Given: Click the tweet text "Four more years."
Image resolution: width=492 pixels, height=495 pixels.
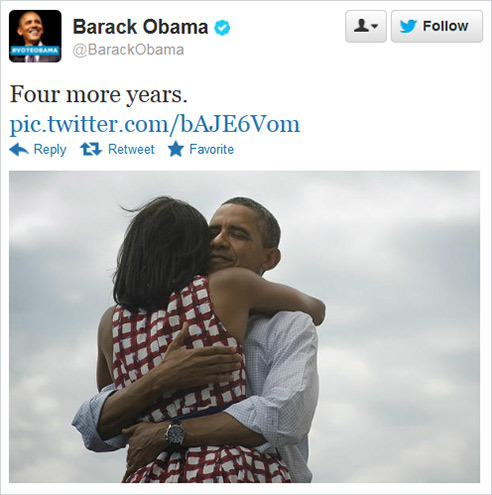Looking at the screenshot, I should point(99,94).
